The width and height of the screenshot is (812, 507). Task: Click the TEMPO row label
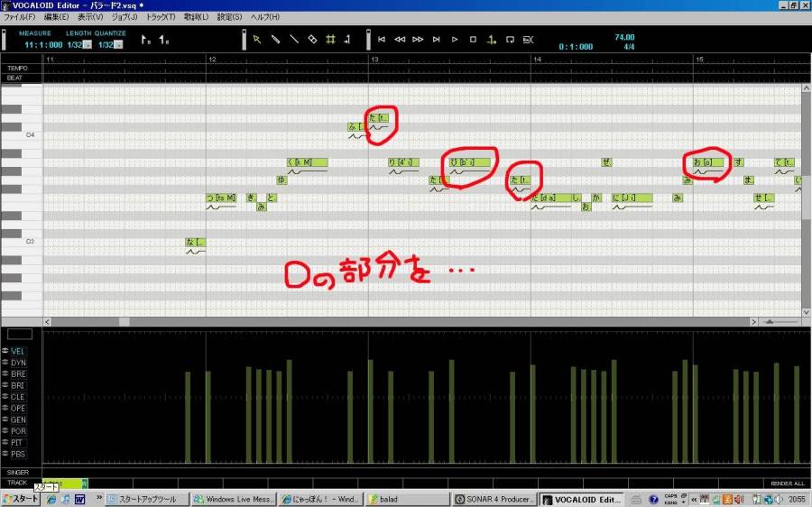coord(17,69)
